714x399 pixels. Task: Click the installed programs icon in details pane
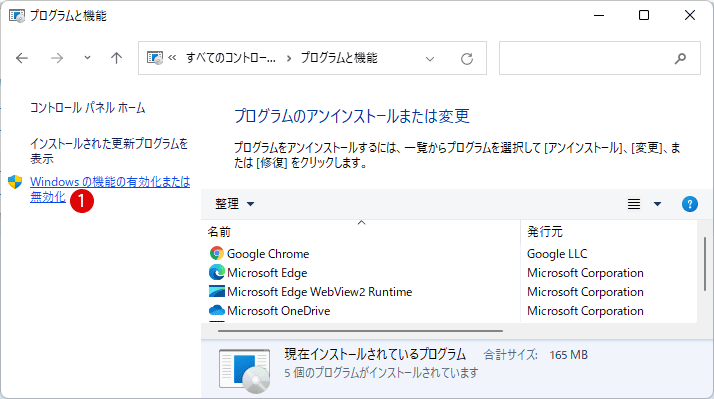[x=245, y=370]
